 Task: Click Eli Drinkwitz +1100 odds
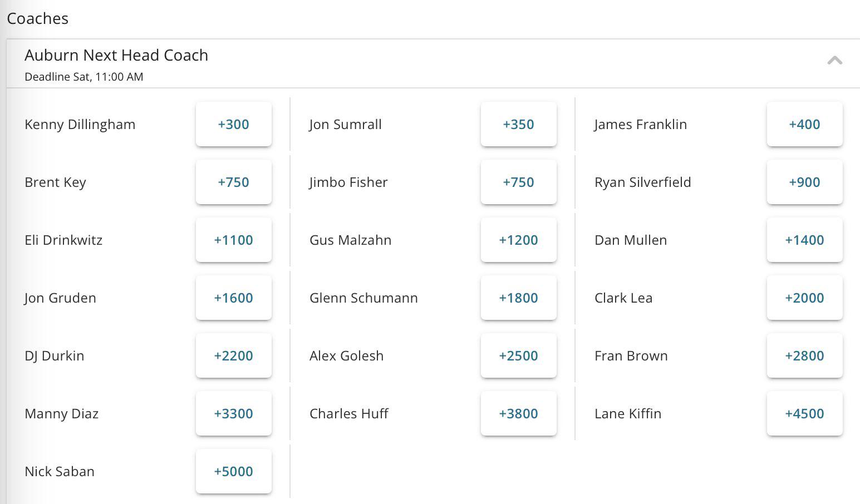coord(234,240)
